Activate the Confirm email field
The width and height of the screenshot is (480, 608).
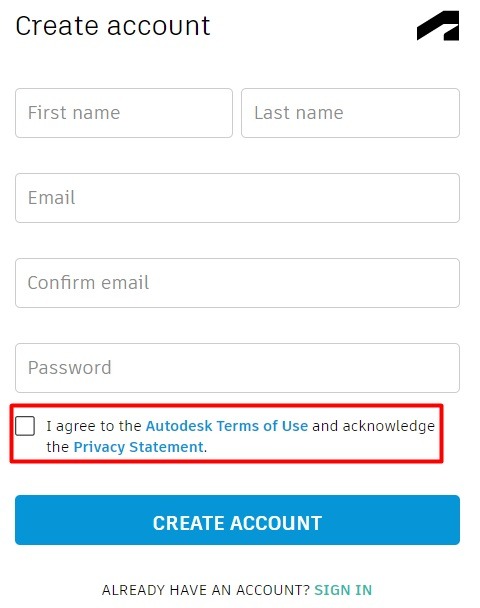pyautogui.click(x=237, y=283)
